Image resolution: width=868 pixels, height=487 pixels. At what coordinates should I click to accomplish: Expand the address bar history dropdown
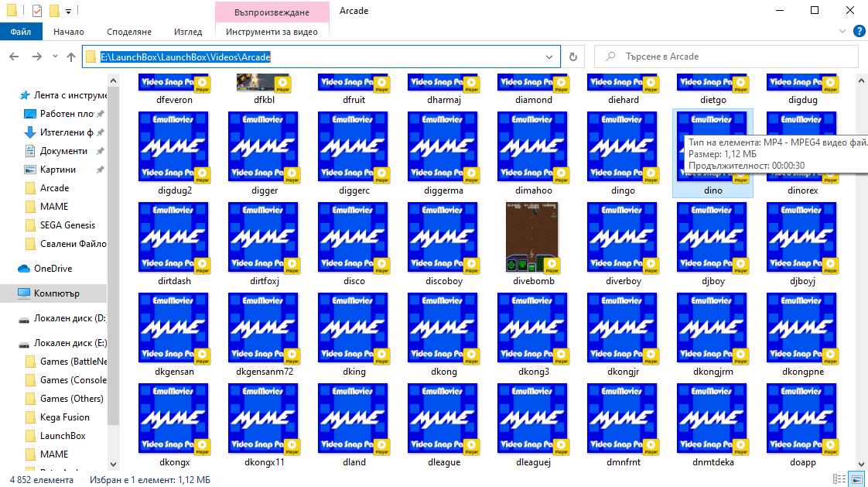tap(548, 57)
